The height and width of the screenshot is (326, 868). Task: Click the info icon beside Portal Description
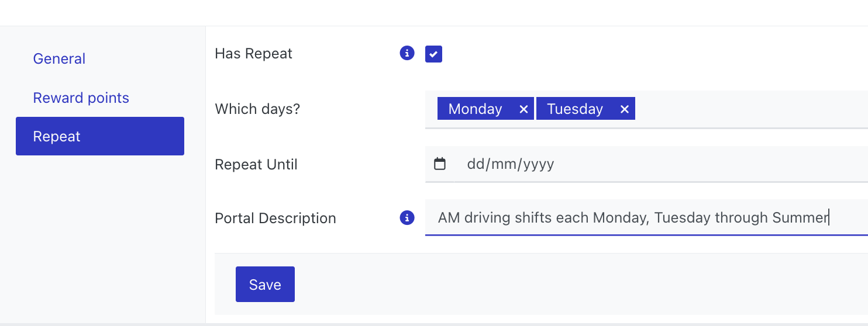point(407,218)
